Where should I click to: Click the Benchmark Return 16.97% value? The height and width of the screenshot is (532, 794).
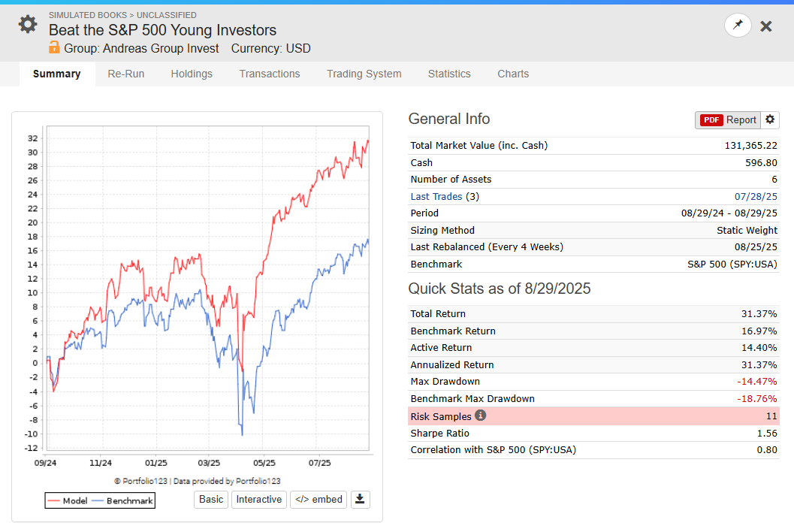tap(759, 331)
